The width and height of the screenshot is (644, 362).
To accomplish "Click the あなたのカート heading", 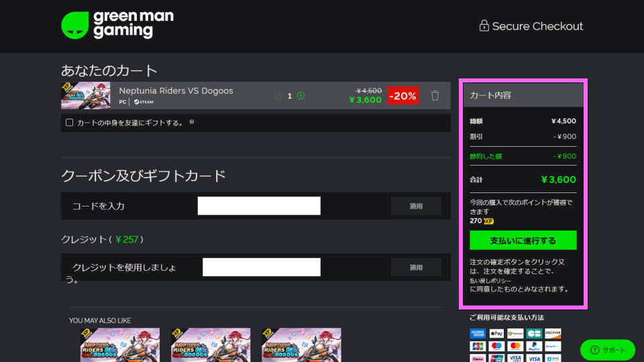I will coord(109,70).
